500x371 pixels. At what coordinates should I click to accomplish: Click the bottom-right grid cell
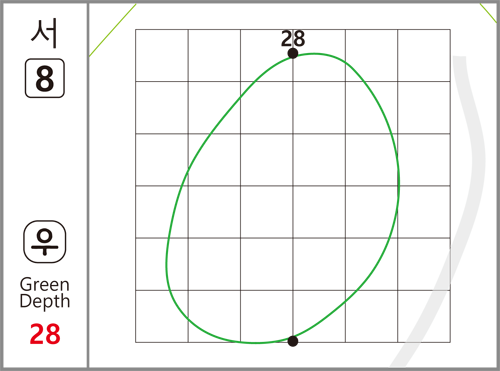(x=424, y=316)
